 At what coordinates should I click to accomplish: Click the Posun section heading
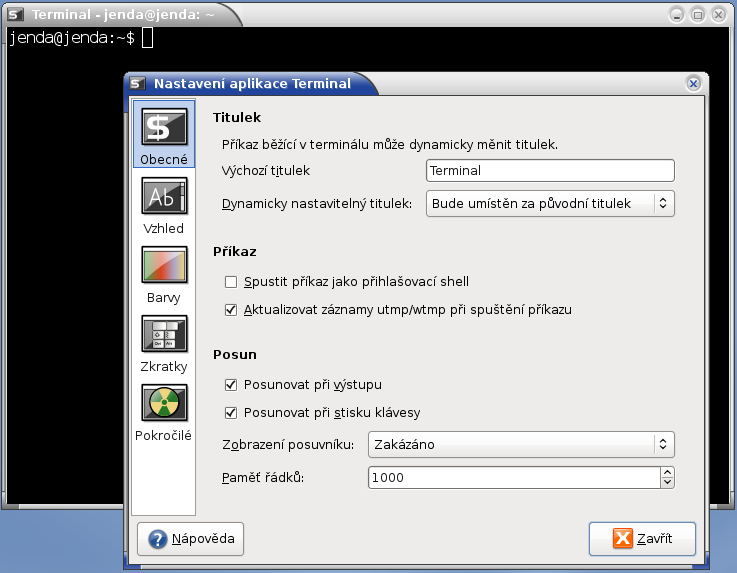pyautogui.click(x=235, y=354)
